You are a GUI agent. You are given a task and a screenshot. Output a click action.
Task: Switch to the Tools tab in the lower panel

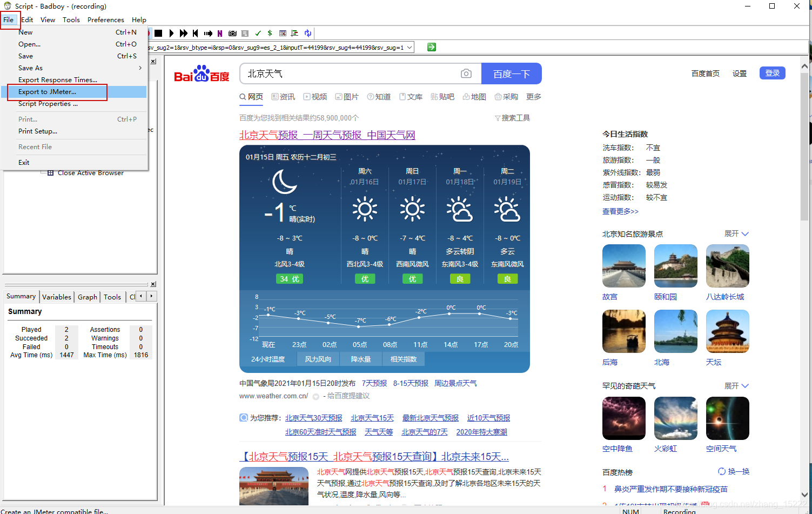(112, 297)
